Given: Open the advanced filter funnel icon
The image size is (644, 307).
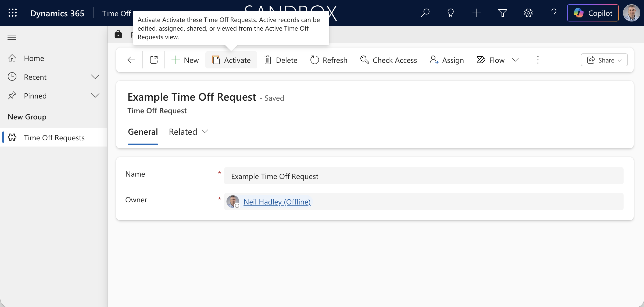Looking at the screenshot, I should [x=502, y=13].
